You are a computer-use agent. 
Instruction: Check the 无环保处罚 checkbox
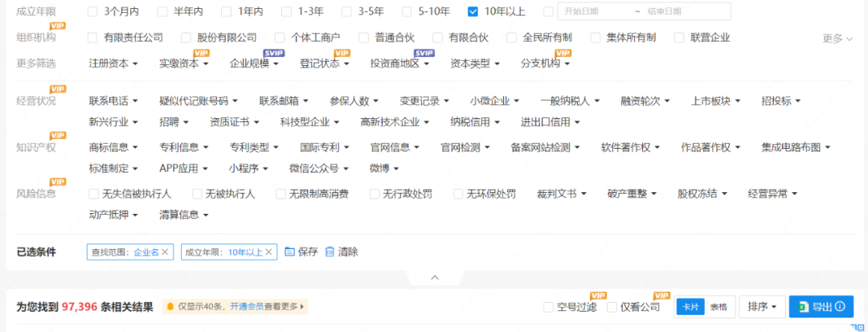(x=458, y=194)
